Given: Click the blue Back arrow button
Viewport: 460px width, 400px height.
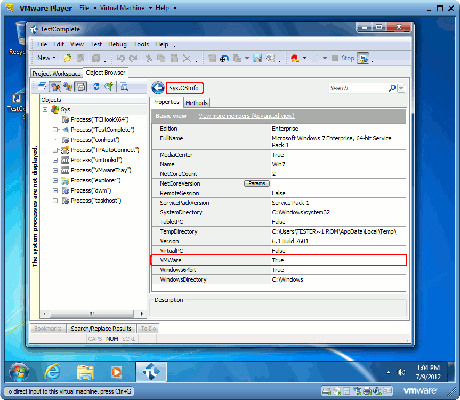Looking at the screenshot, I should click(x=158, y=88).
